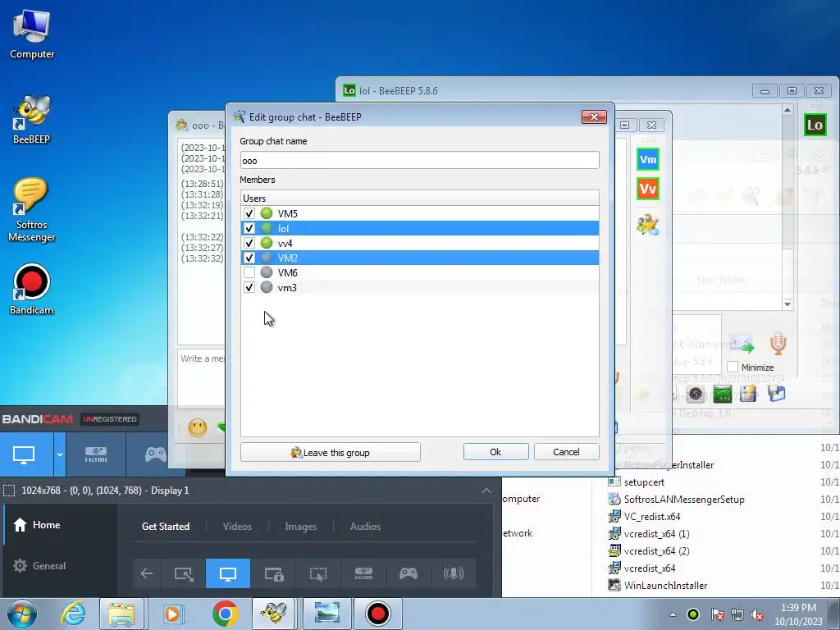Open the Vv user avatar in the chat sidebar
The image size is (840, 630).
click(648, 189)
